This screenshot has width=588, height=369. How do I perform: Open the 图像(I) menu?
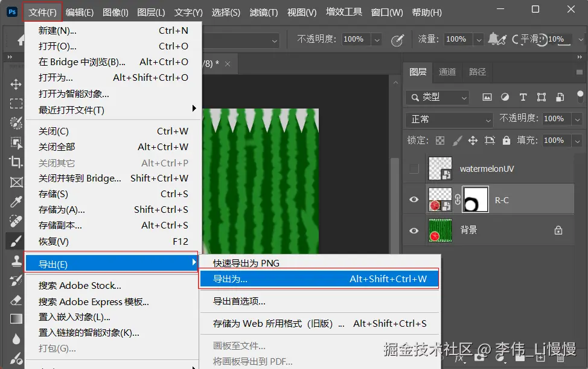115,13
